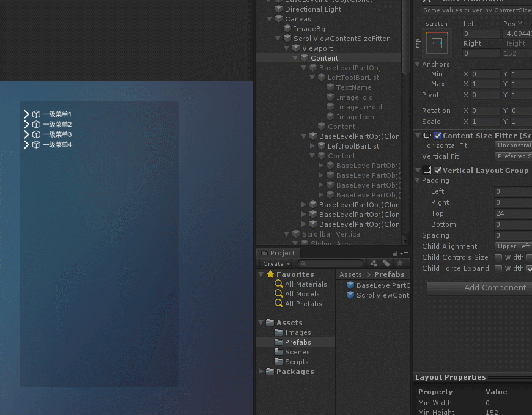
Task: Click the stretch anchor presets widget
Action: (437, 43)
